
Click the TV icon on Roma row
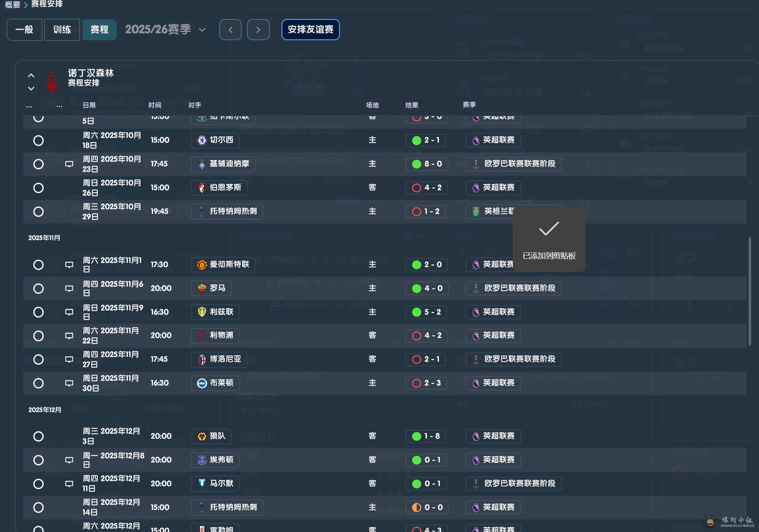point(69,289)
